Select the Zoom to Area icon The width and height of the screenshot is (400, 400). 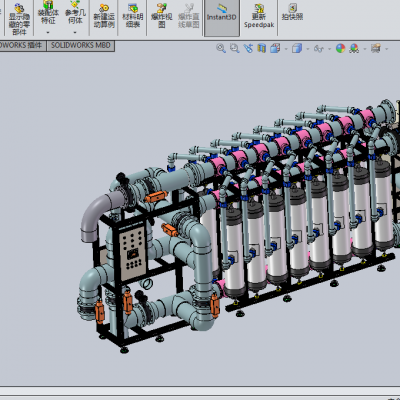pos(234,48)
